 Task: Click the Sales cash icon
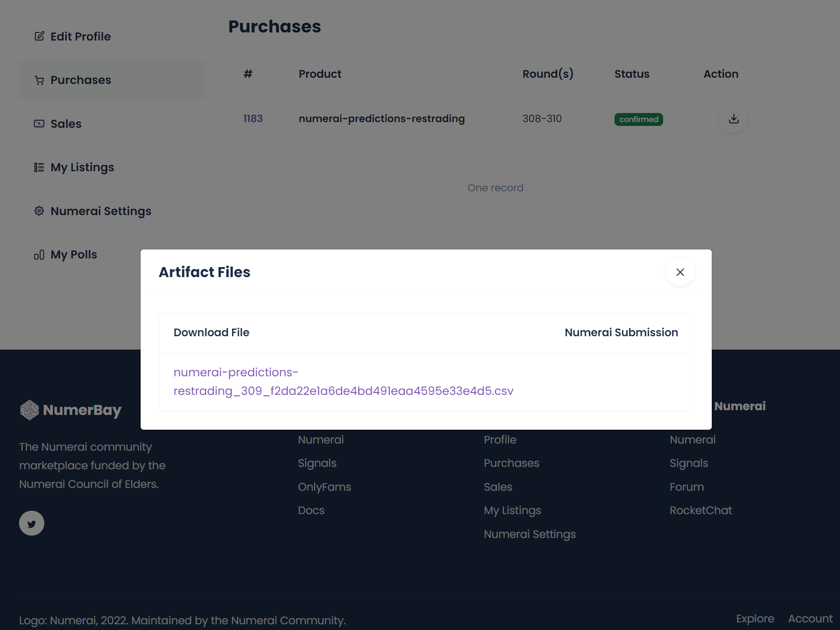39,124
